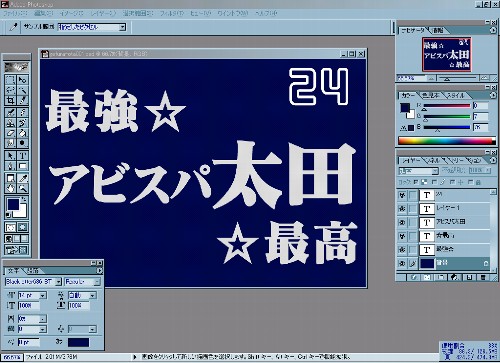Click the trash icon in the Layers panel
Screen dimensions: 500x363
483,277
